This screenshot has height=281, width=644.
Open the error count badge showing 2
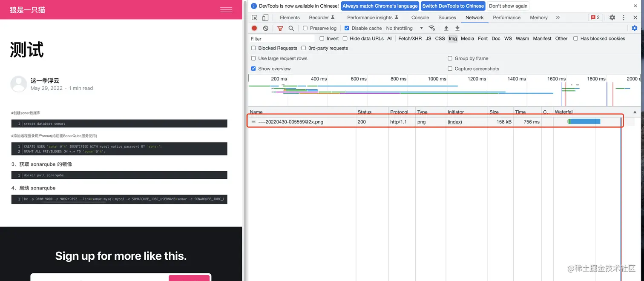(595, 17)
